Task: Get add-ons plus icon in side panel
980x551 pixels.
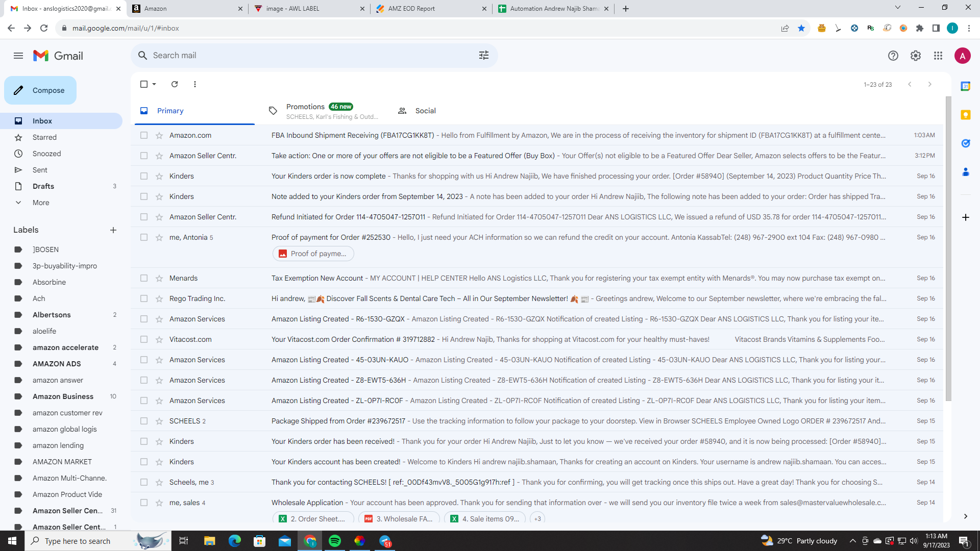Action: click(x=966, y=217)
